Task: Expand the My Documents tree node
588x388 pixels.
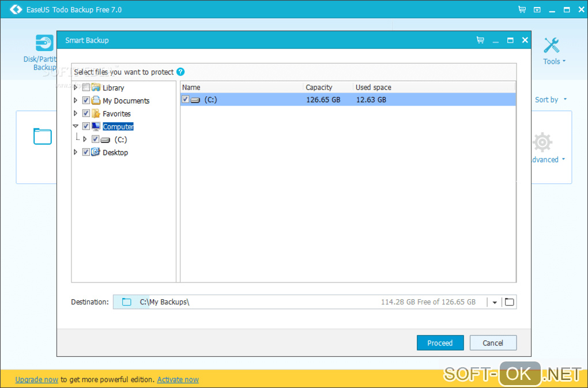Action: click(x=76, y=100)
